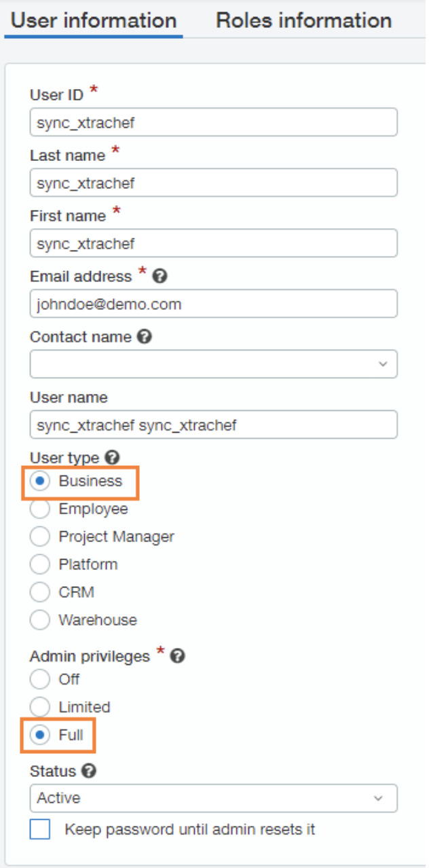This screenshot has height=868, width=429.
Task: Click the User ID input field
Action: click(x=213, y=123)
